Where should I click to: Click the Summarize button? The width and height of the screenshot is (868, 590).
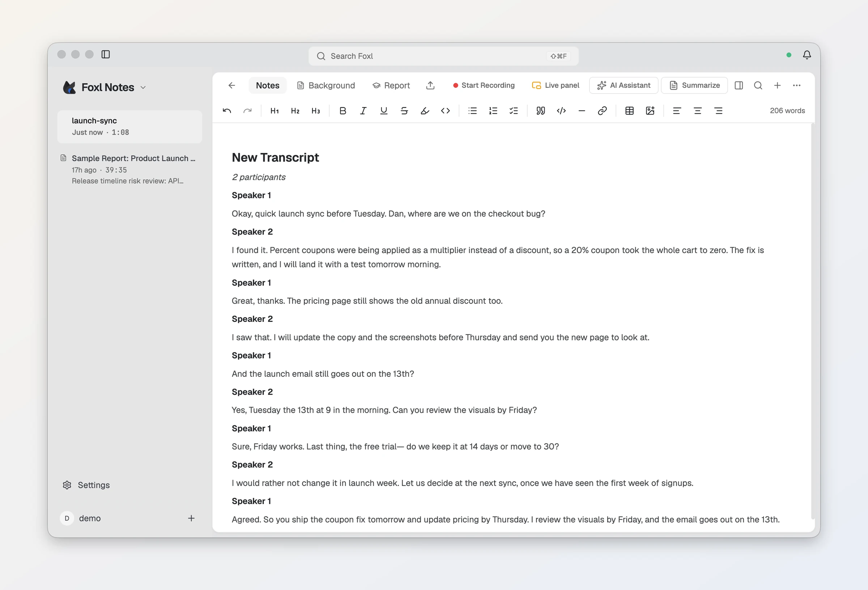(x=694, y=86)
